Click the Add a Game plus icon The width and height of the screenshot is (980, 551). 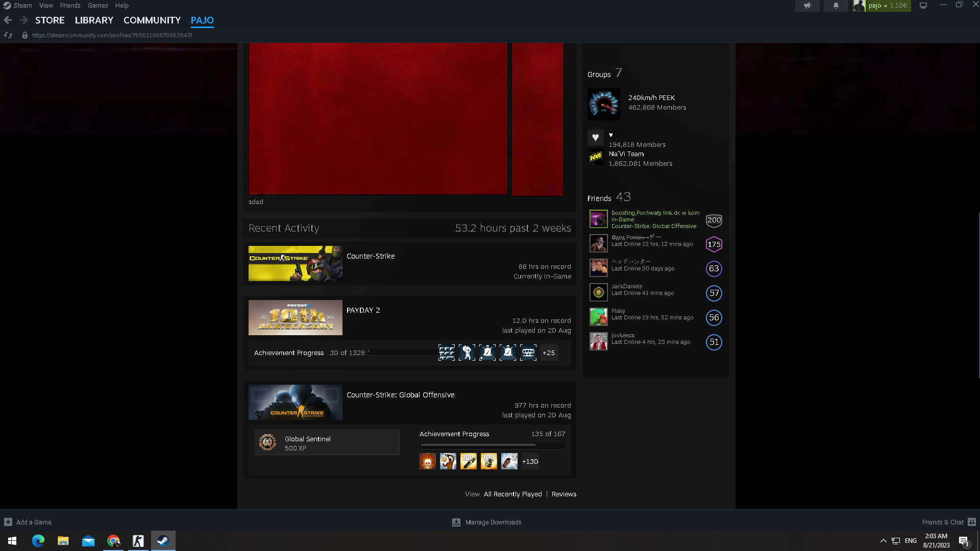tap(8, 522)
